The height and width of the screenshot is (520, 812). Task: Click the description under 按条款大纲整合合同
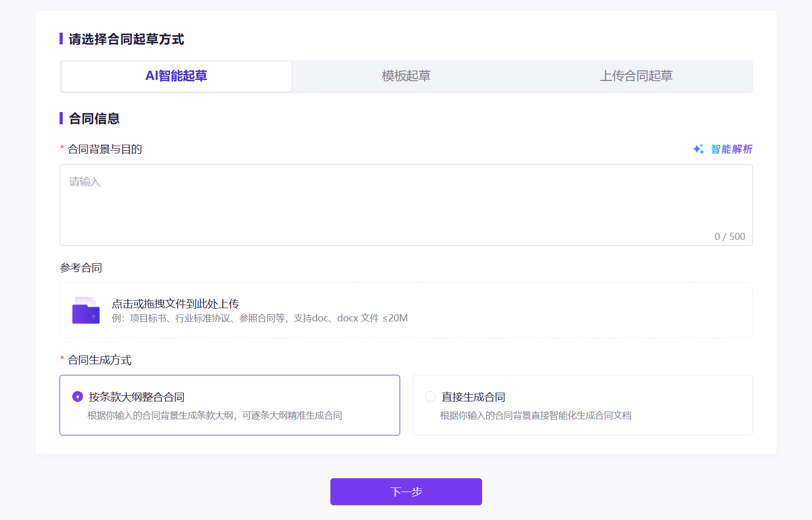[x=214, y=416]
